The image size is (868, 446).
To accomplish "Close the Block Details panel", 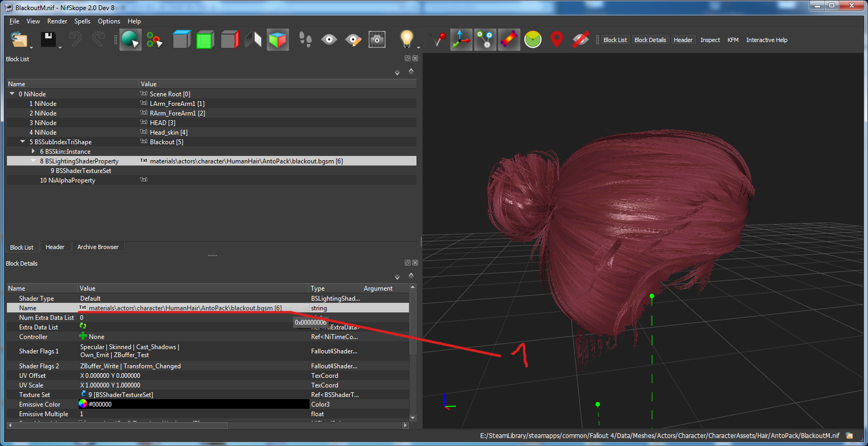I will (415, 263).
